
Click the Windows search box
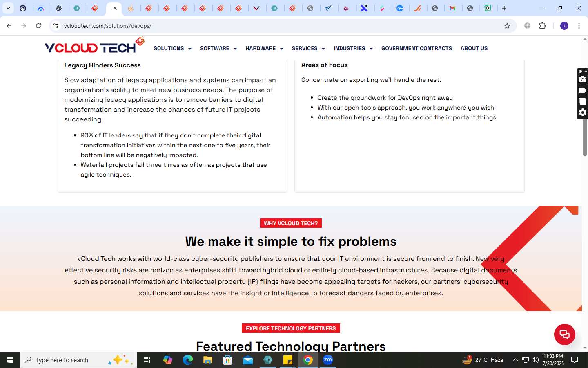click(x=78, y=360)
